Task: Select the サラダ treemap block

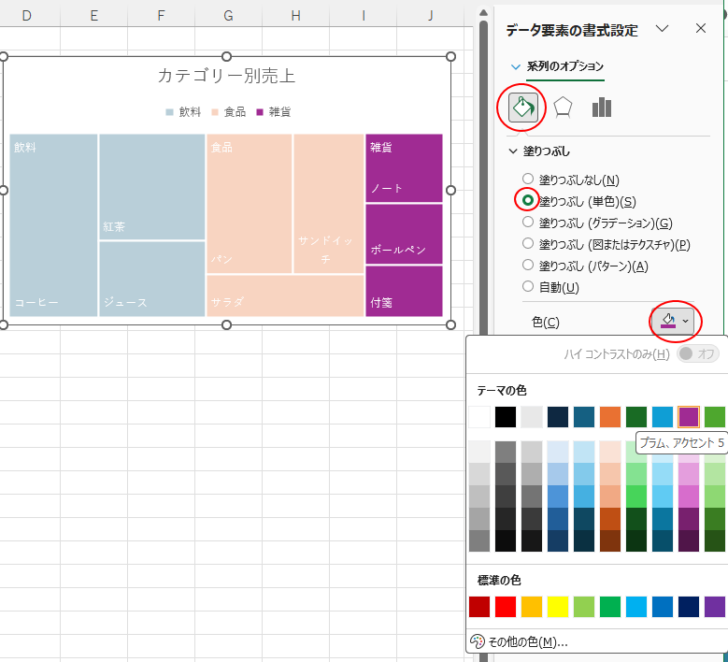Action: (285, 296)
